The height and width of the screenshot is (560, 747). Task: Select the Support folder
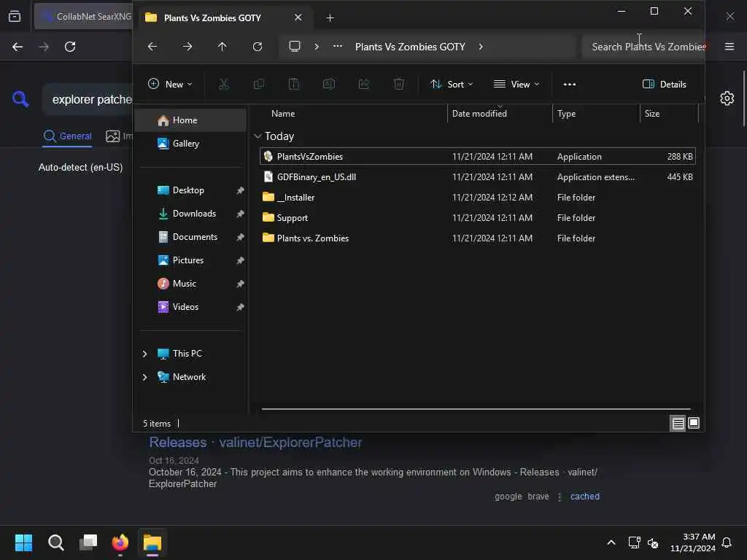click(477, 217)
